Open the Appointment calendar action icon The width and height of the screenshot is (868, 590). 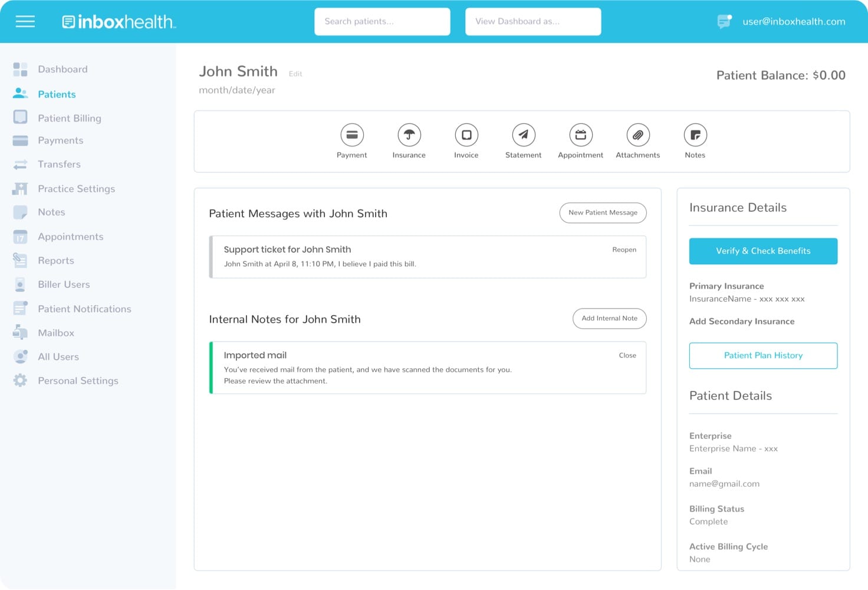[581, 135]
